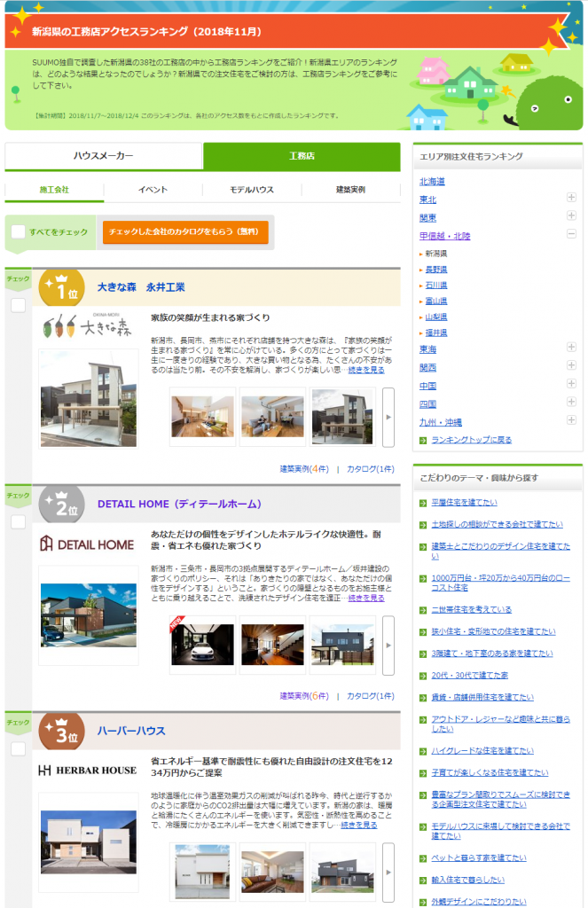Collapse the 甲信越・北陸 area list
Screen dimensions: 588x908
pos(572,235)
